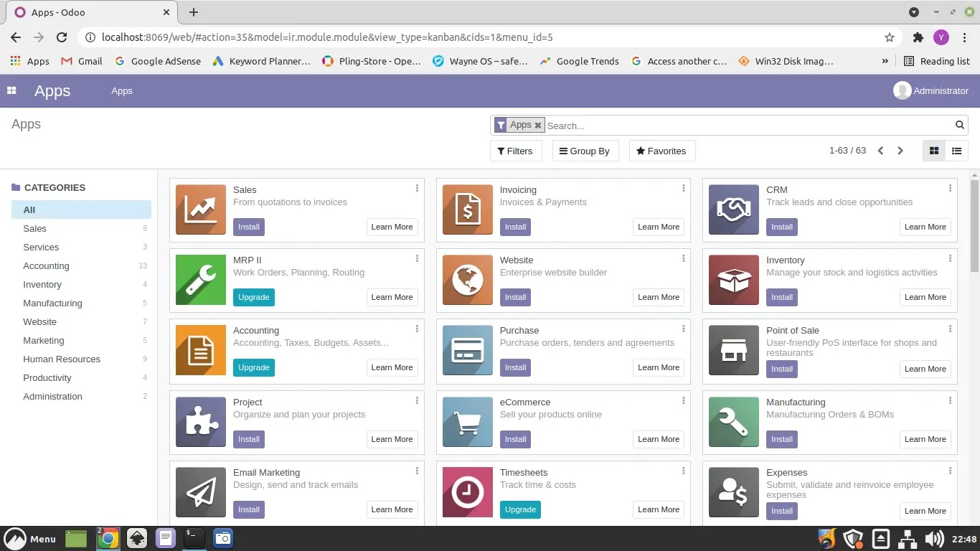Open the Filters dropdown
This screenshot has width=980, height=551.
coord(516,151)
